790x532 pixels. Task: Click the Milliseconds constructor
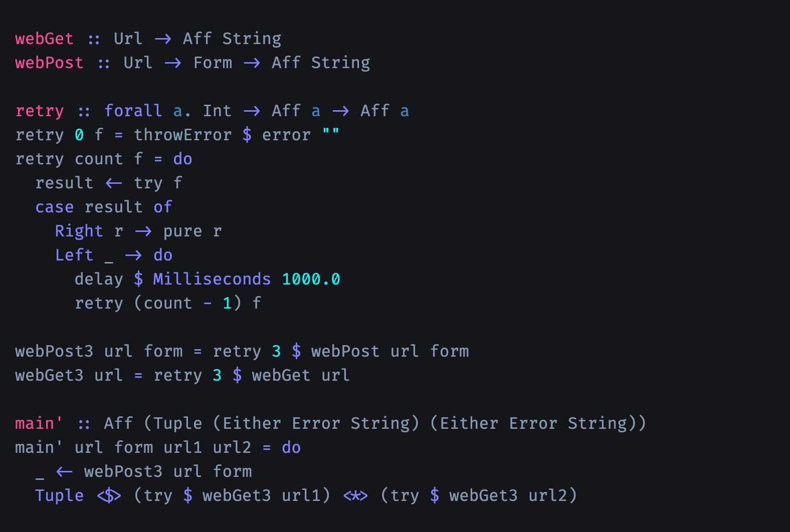coord(212,279)
